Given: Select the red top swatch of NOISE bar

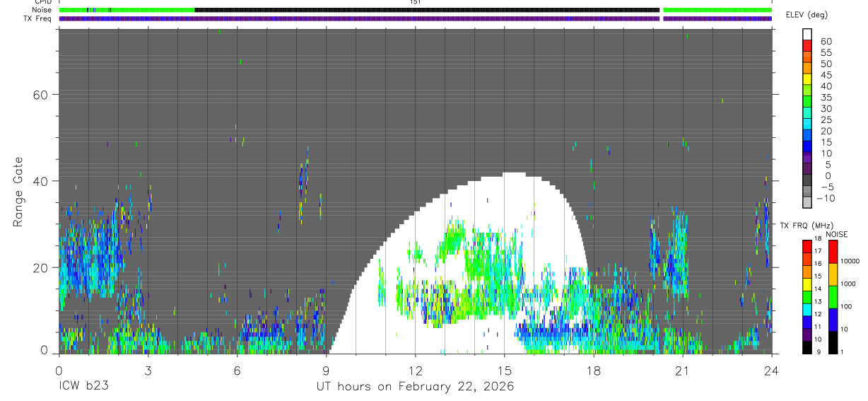Looking at the screenshot, I should [833, 252].
